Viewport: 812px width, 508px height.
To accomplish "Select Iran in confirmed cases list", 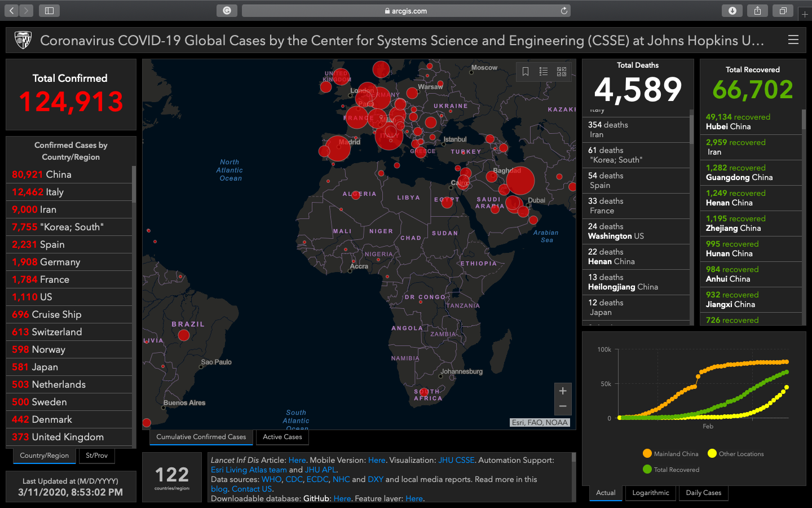I will (69, 209).
